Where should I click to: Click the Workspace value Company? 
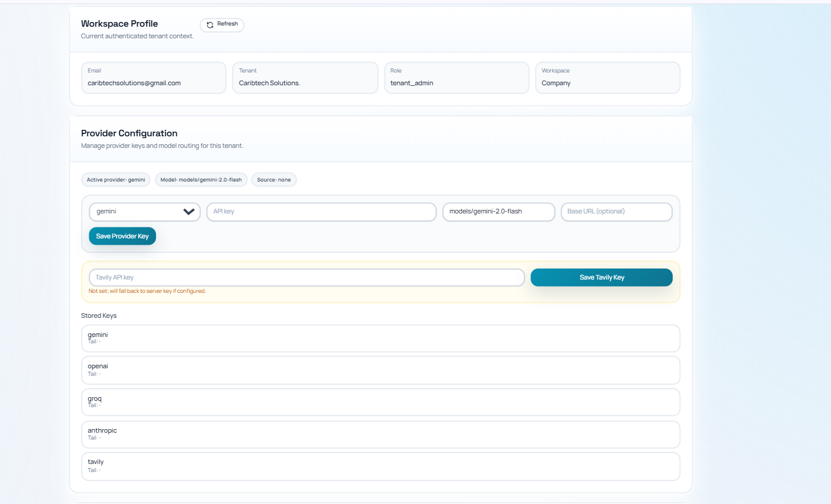coord(556,83)
